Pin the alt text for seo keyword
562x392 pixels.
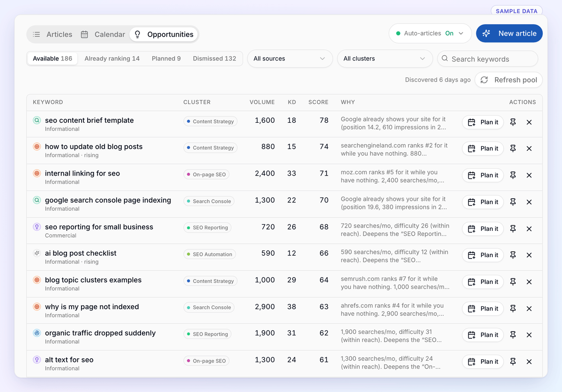click(513, 362)
